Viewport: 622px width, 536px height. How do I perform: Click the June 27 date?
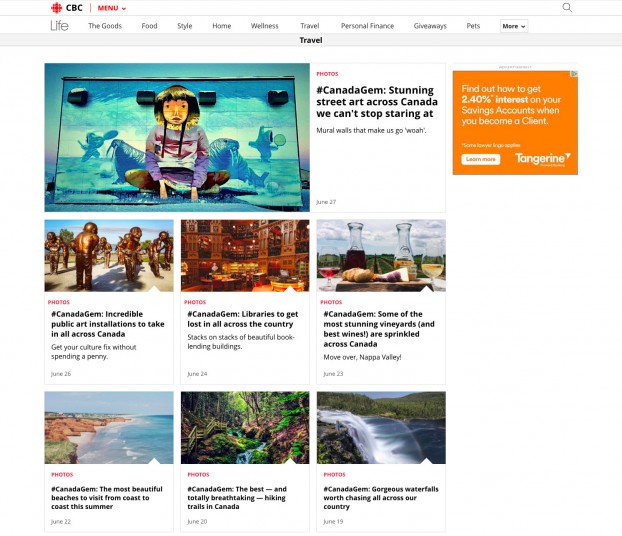[x=326, y=202]
